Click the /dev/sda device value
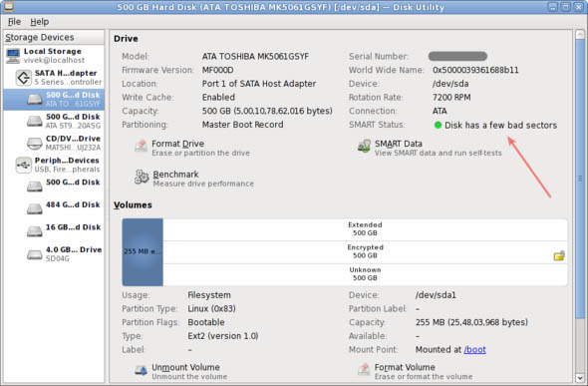 [x=450, y=84]
